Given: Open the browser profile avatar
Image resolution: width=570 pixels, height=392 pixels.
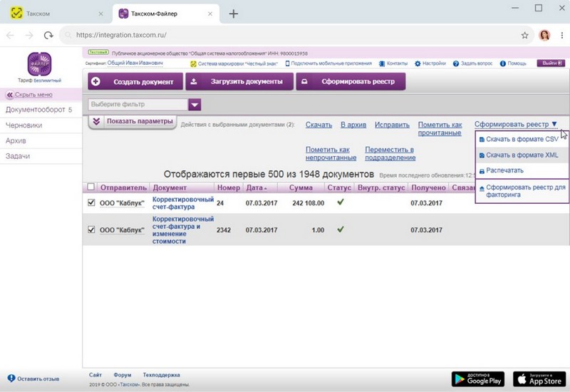Looking at the screenshot, I should [x=545, y=35].
